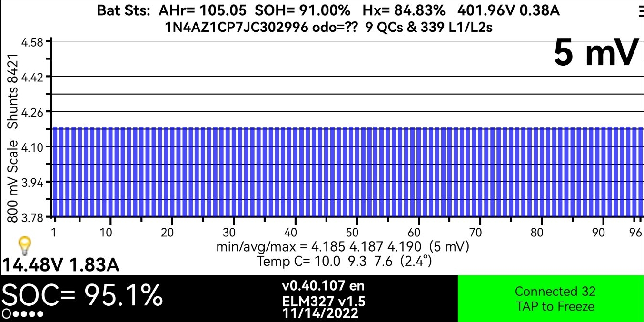The width and height of the screenshot is (644, 322).
Task: Tap the VIN 1N4AZ1CP7JC302996 line
Action: coord(328,28)
